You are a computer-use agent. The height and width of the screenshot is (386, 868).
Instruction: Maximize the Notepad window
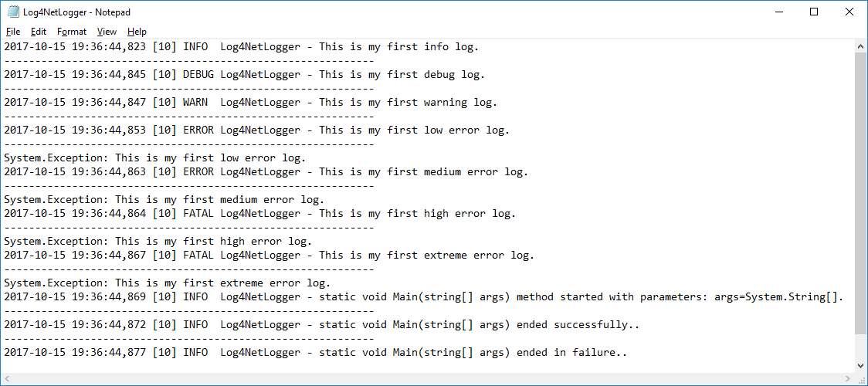(x=814, y=12)
